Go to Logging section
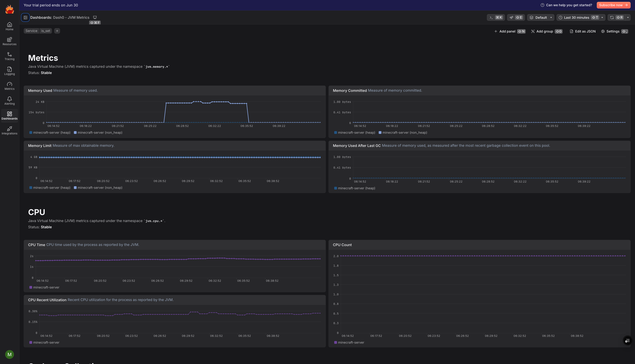Image resolution: width=635 pixels, height=364 pixels. coord(10,71)
